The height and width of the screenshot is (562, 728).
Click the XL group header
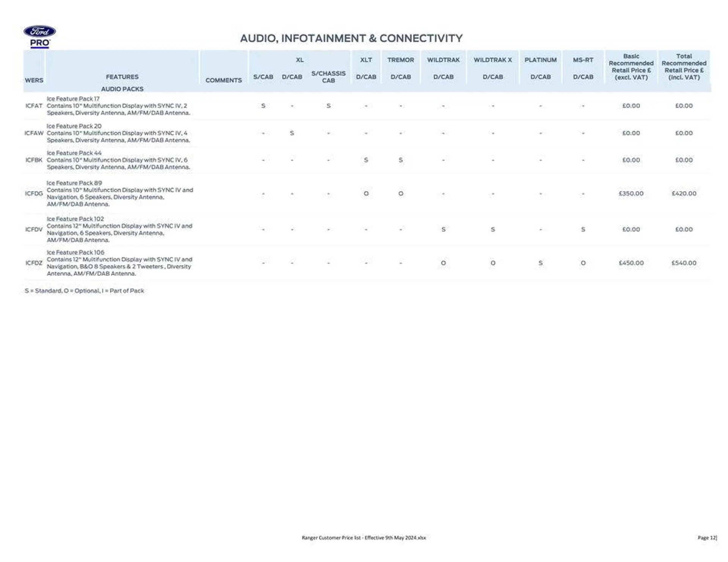coord(300,60)
